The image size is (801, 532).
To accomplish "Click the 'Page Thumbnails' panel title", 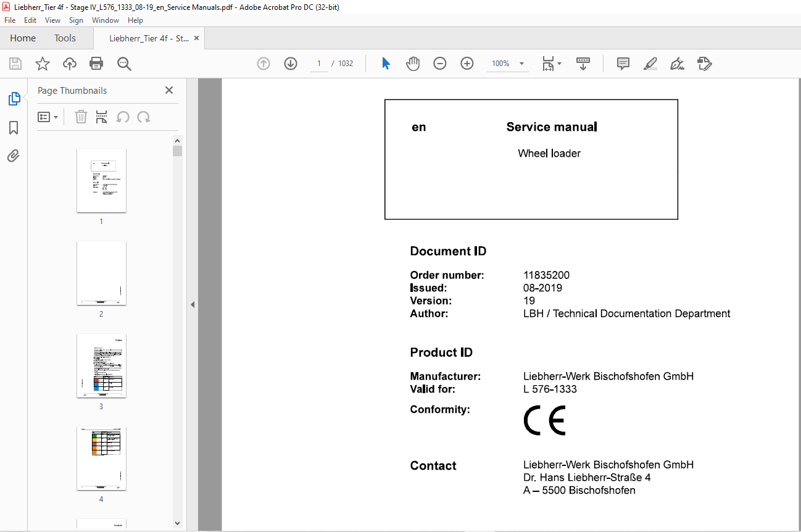I will coord(72,91).
